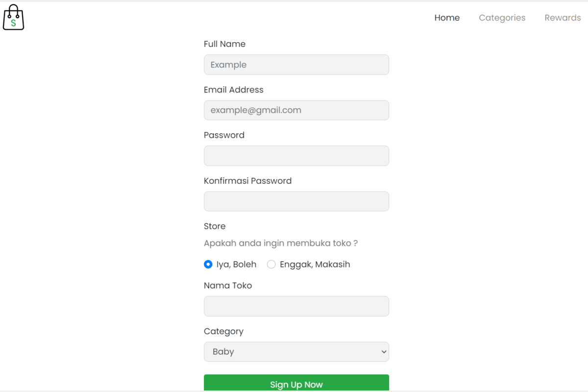588x392 pixels.
Task: Click the "Category" label above the dropdown
Action: 223,331
